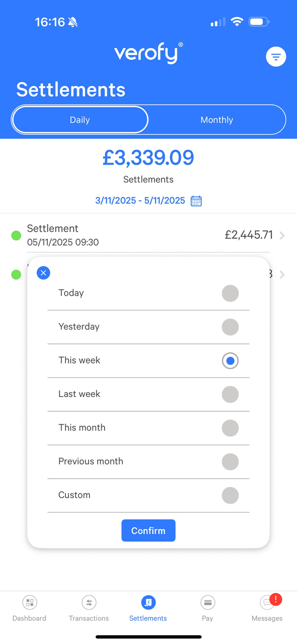The width and height of the screenshot is (297, 644).
Task: Switch to the Monthly tab
Action: click(x=217, y=120)
